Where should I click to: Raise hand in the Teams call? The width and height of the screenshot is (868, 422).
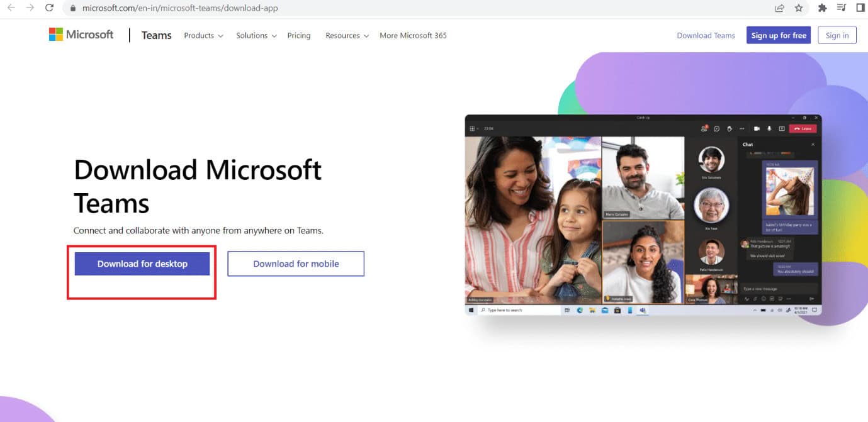730,128
